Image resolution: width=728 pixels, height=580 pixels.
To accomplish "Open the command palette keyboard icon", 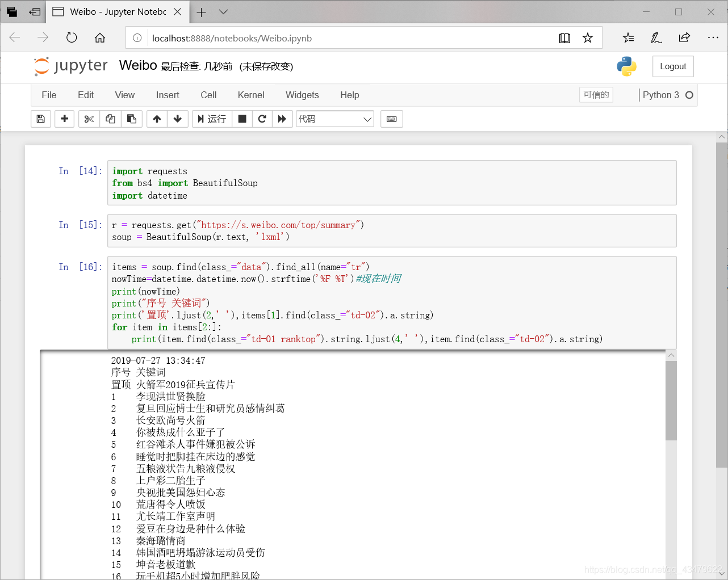I will point(391,119).
